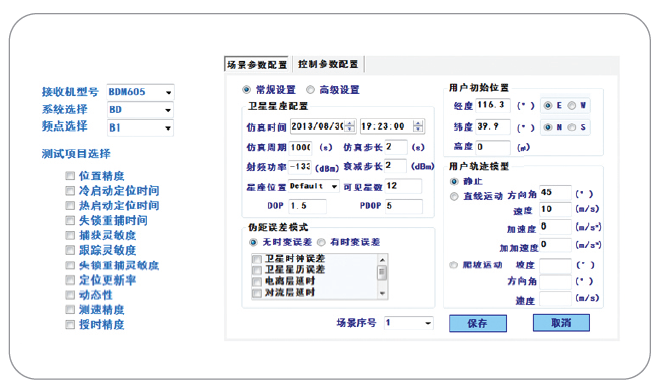Click the 仿真步长 input field

click(396, 147)
